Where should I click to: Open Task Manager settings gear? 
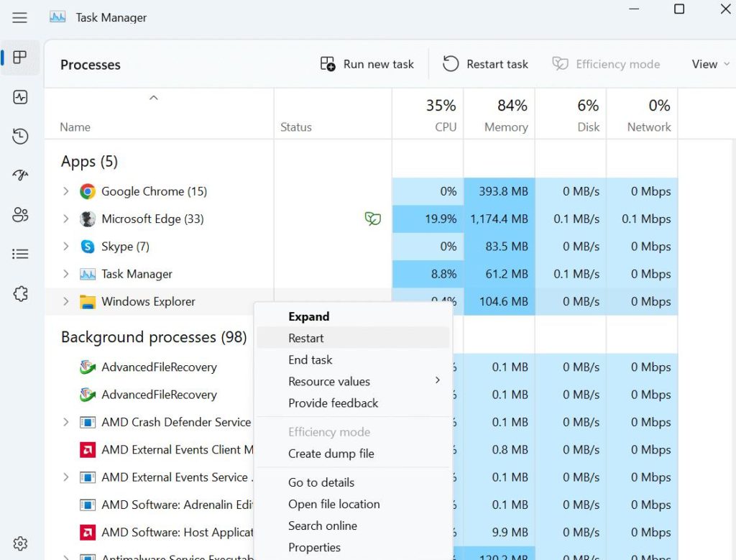click(x=20, y=543)
